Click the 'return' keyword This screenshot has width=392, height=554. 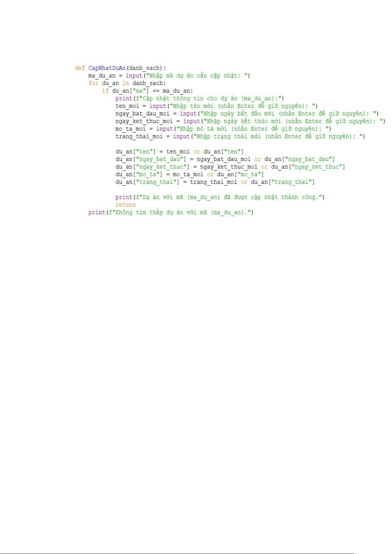click(x=126, y=205)
